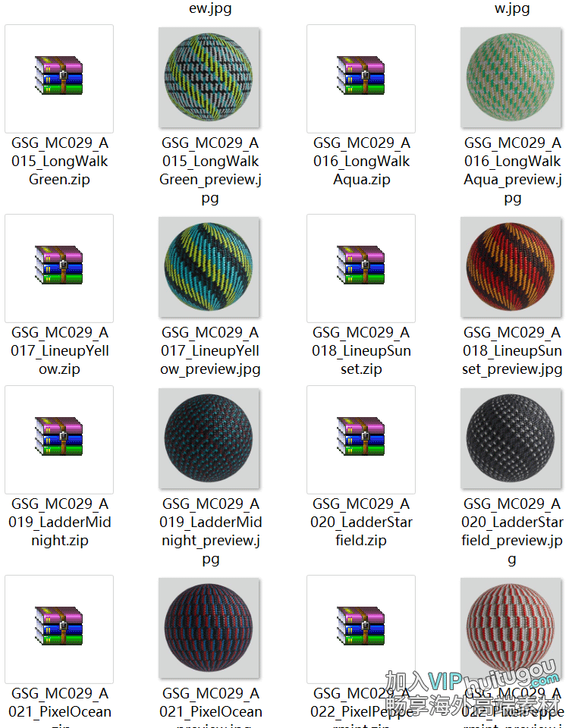Image resolution: width=569 pixels, height=728 pixels.
Task: Click the filename label GSG_MC029_A016_LongWalkAqua_preview.jpg
Action: 512,171
